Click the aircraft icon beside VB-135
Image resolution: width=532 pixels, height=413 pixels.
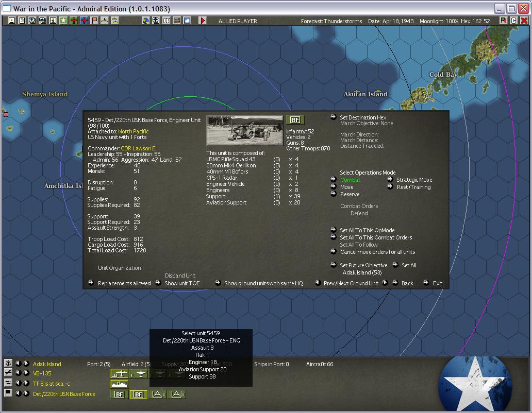8,373
